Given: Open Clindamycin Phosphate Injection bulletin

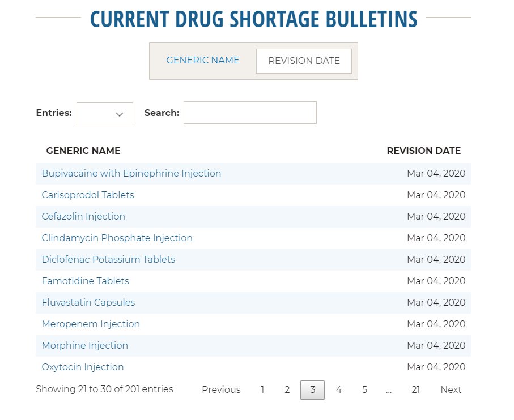Looking at the screenshot, I should pos(117,238).
